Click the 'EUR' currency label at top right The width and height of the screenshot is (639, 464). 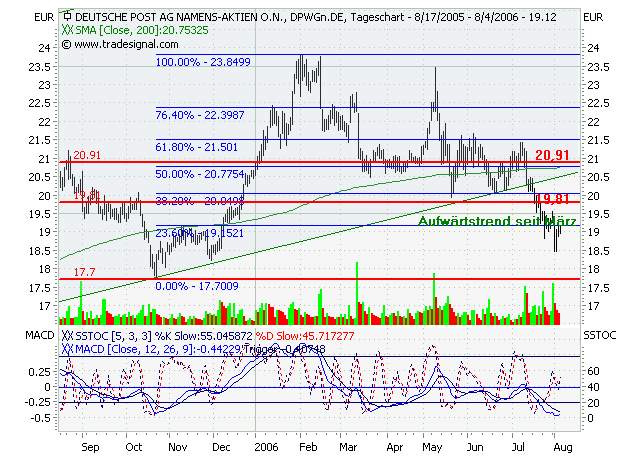point(593,17)
